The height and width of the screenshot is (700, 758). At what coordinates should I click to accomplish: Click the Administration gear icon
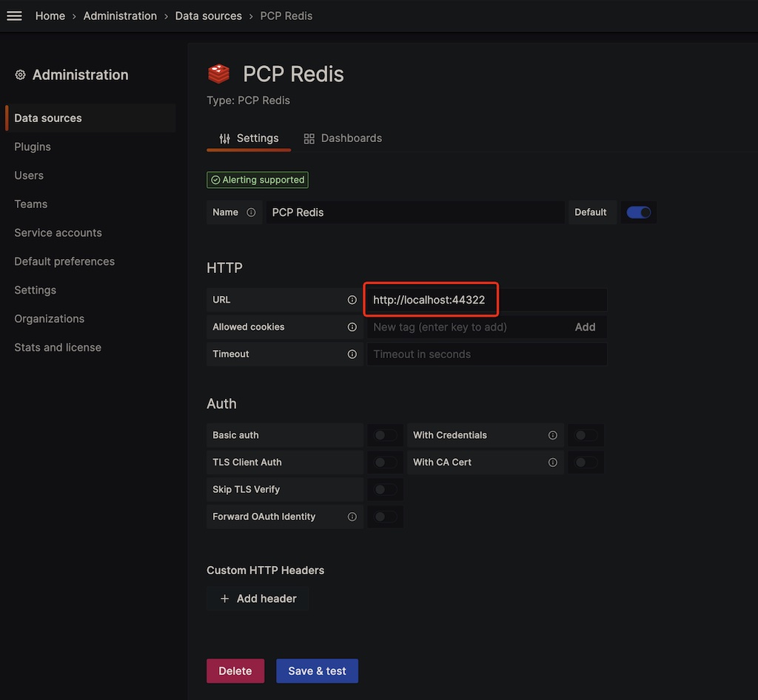(x=20, y=75)
